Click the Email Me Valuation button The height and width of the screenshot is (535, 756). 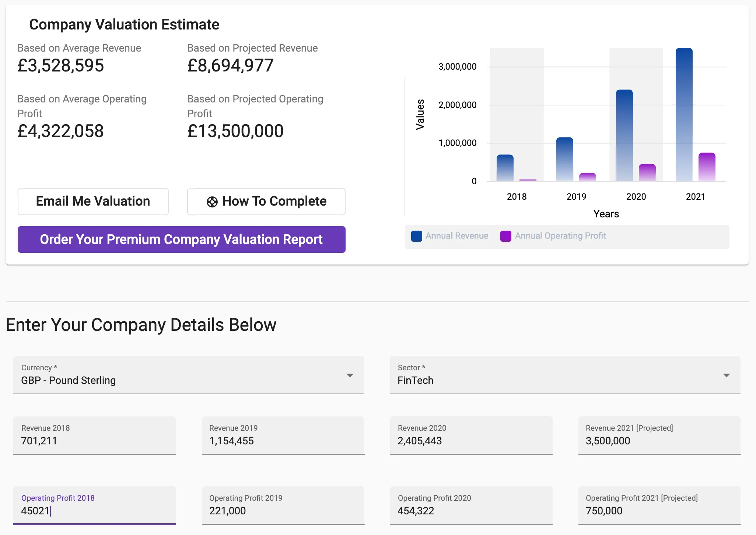tap(93, 202)
